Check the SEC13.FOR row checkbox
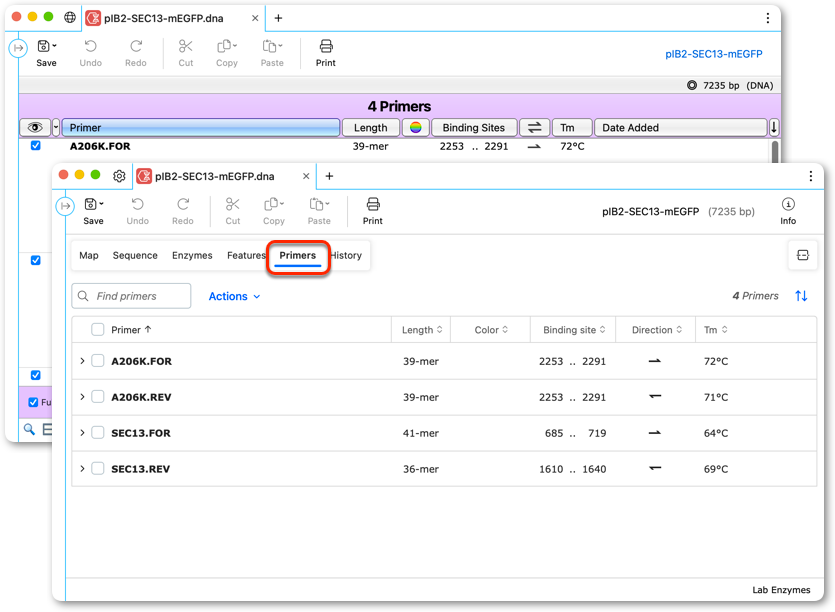This screenshot has width=835, height=612. click(97, 433)
